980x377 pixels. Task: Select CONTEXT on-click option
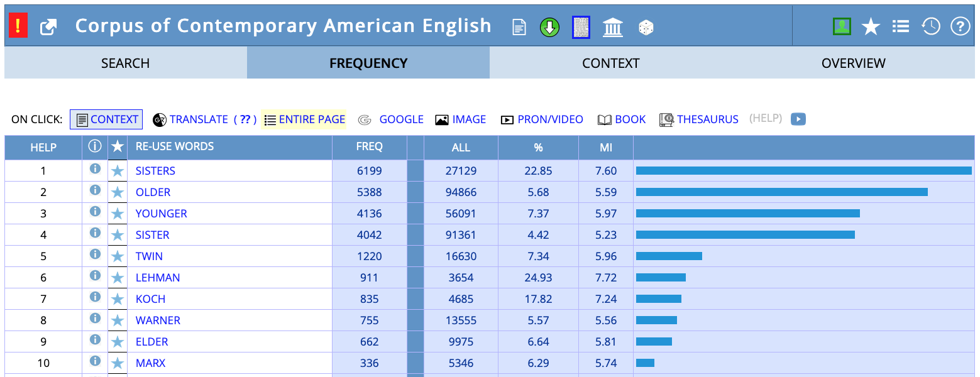pos(106,119)
